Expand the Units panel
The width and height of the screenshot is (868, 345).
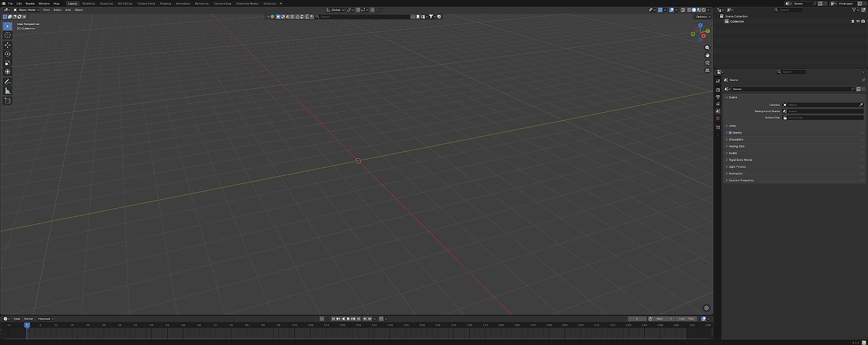794,126
